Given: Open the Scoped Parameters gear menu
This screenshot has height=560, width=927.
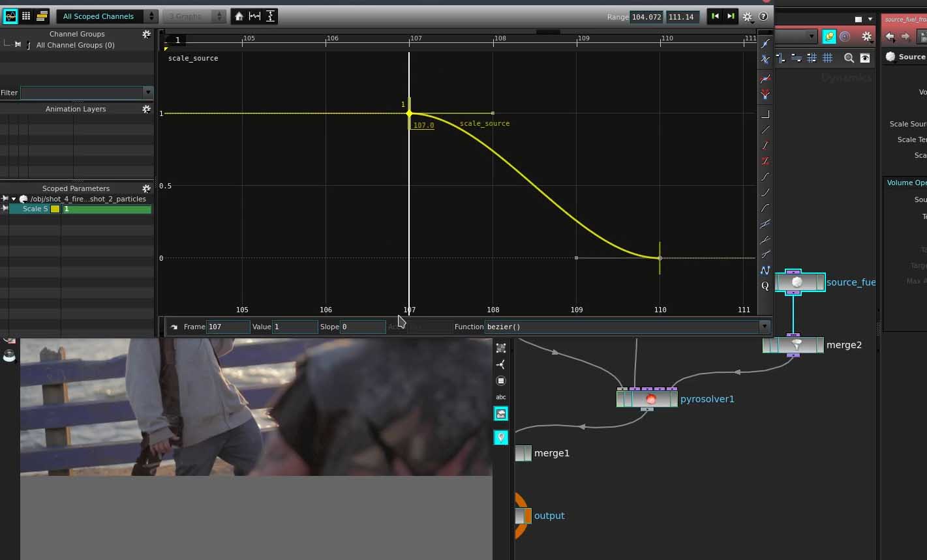Looking at the screenshot, I should tap(146, 188).
